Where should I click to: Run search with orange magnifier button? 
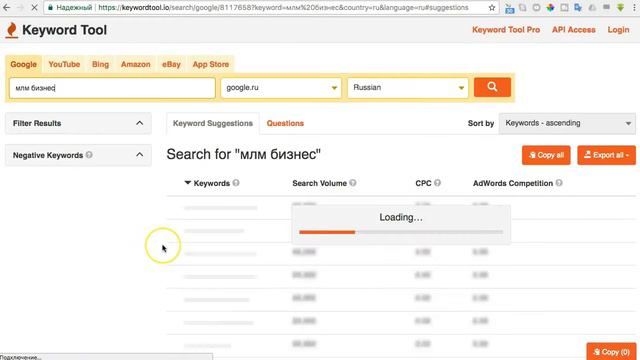pyautogui.click(x=492, y=87)
